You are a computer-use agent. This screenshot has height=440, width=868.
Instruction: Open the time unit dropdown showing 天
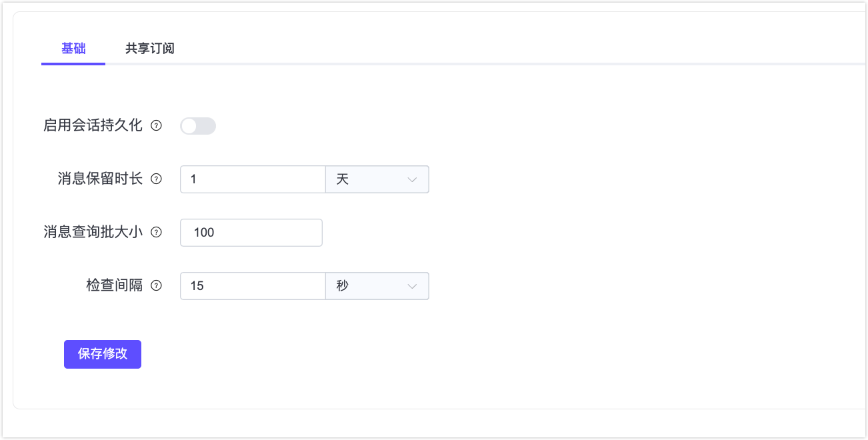click(377, 179)
